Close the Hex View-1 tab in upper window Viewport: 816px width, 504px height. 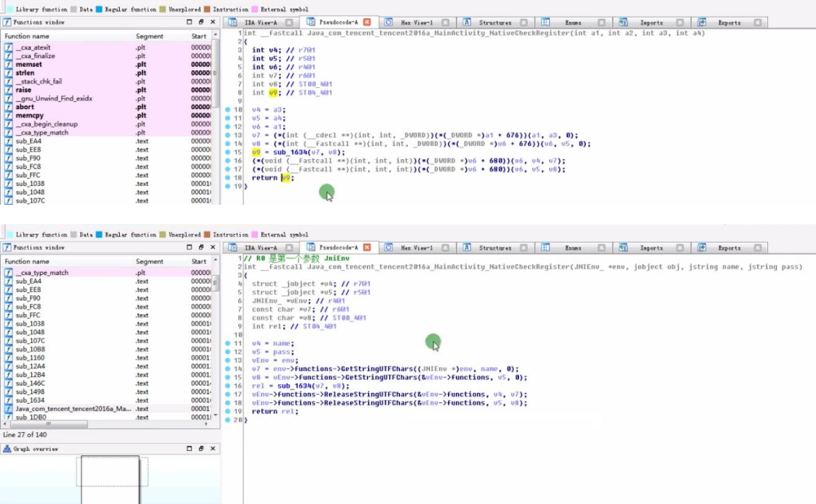pos(445,22)
